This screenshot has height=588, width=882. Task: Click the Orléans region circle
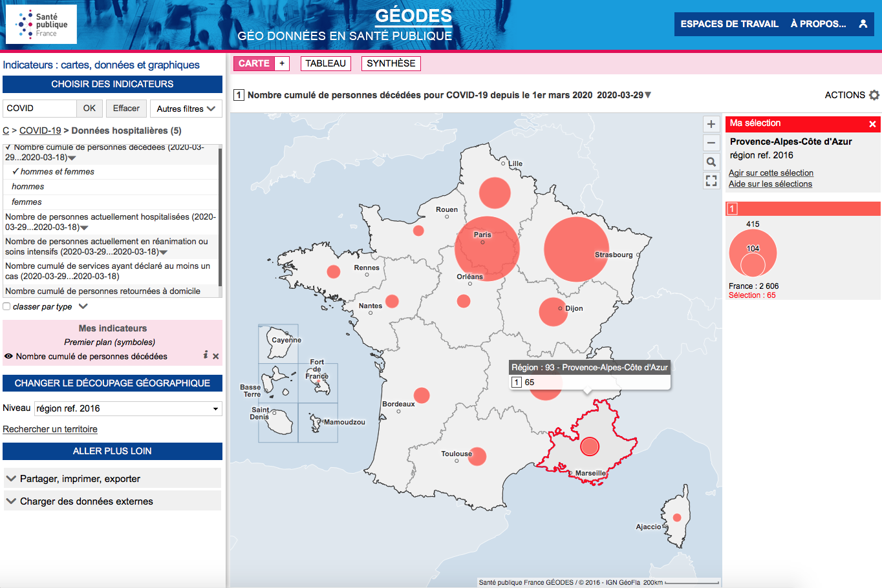pos(464,300)
